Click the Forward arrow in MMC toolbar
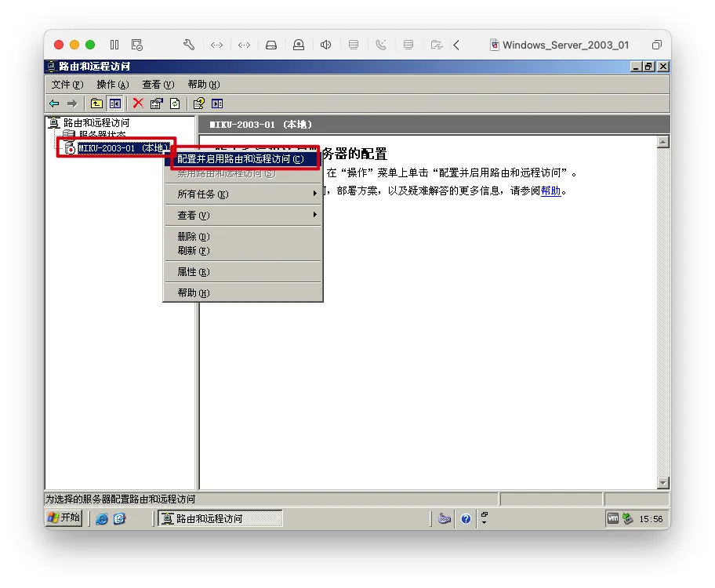Screen dimensions: 715x588 point(72,103)
